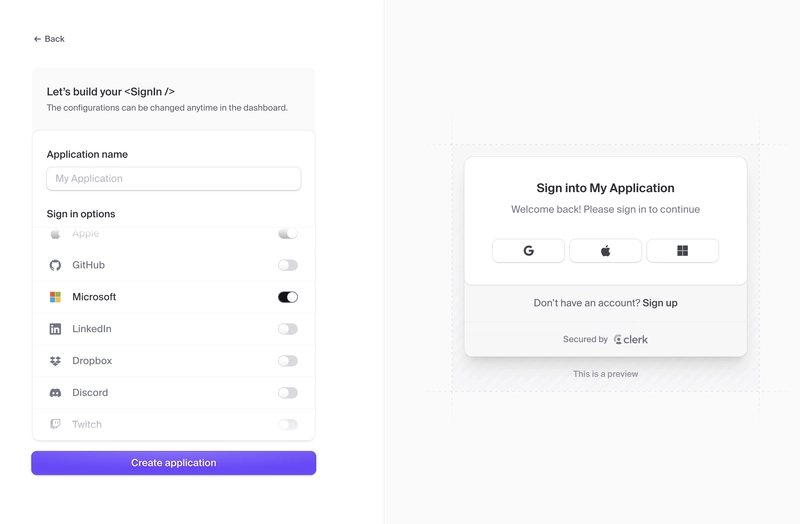Go back using the Back link
Viewport: 800px width, 524px height.
(49, 39)
